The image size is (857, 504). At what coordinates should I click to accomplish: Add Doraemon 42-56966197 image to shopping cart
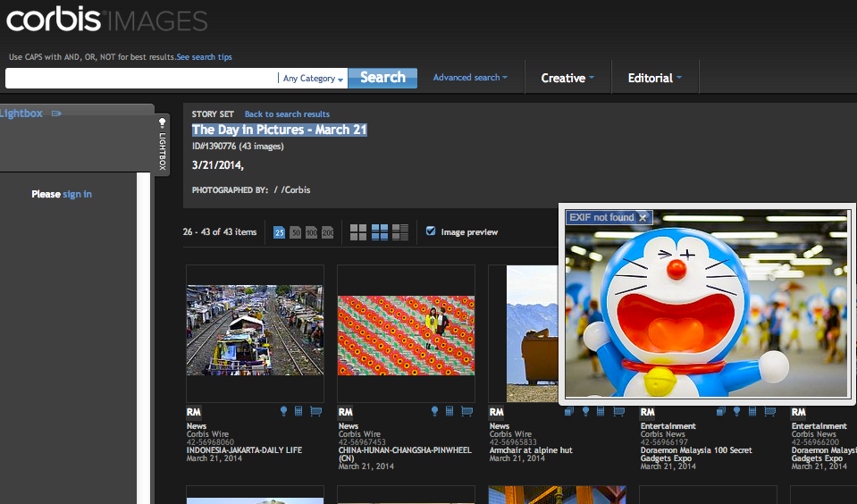click(769, 411)
